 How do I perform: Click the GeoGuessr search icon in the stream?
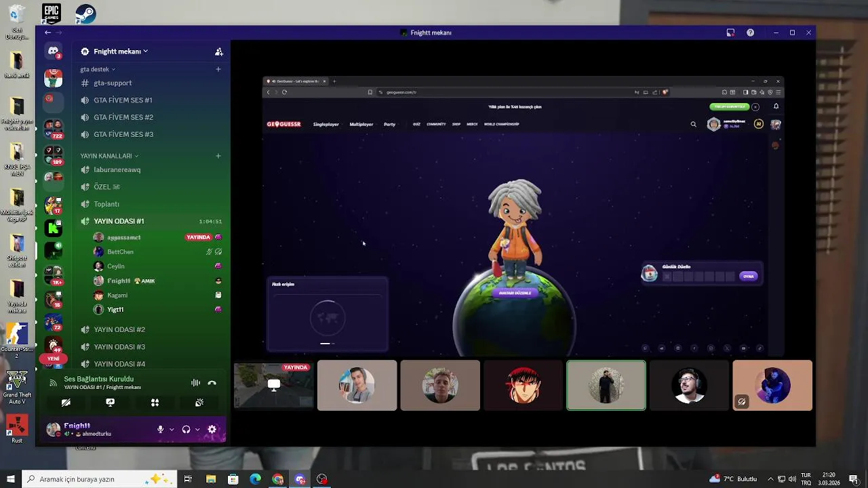pyautogui.click(x=693, y=124)
